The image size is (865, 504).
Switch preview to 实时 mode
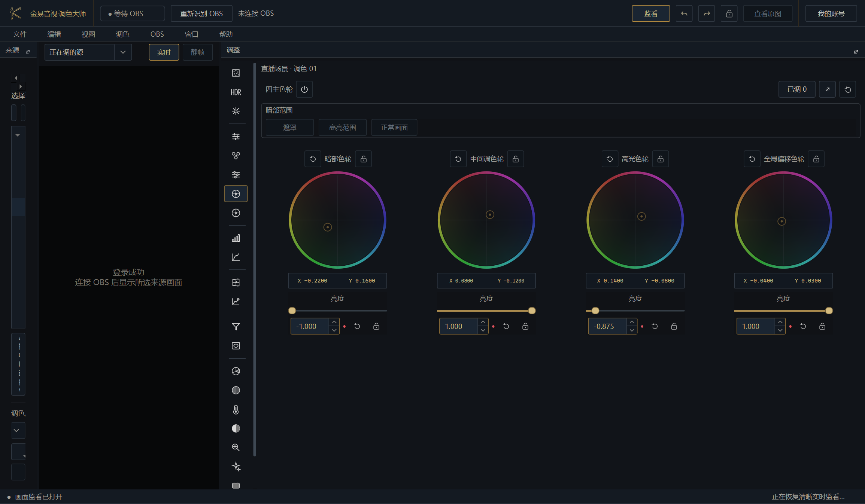coord(164,52)
